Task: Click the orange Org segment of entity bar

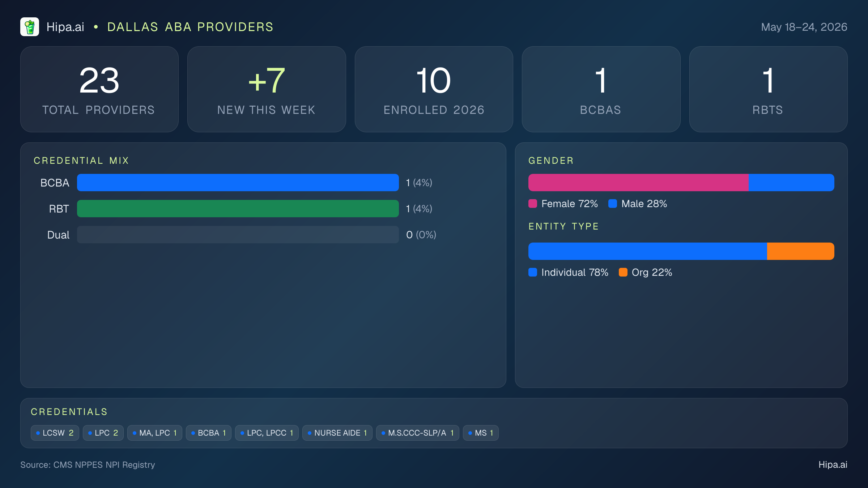Action: click(801, 251)
